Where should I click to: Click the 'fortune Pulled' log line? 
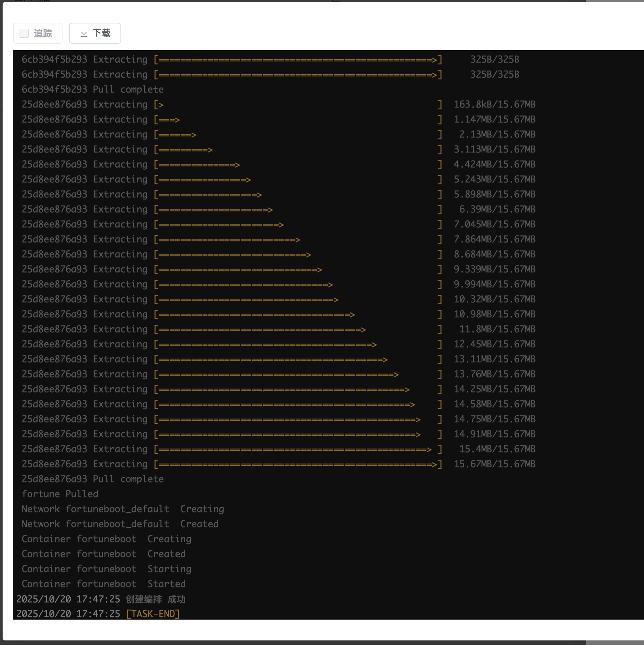point(60,494)
